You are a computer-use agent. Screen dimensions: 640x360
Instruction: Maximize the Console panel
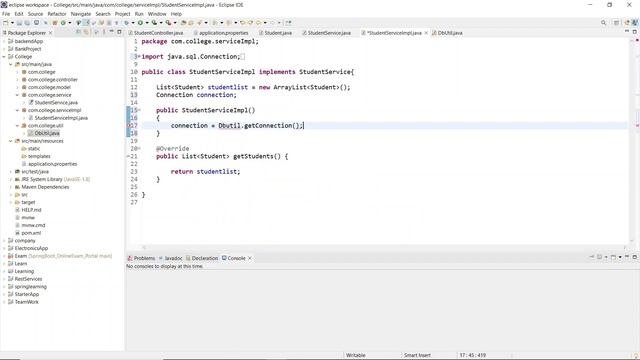click(635, 257)
